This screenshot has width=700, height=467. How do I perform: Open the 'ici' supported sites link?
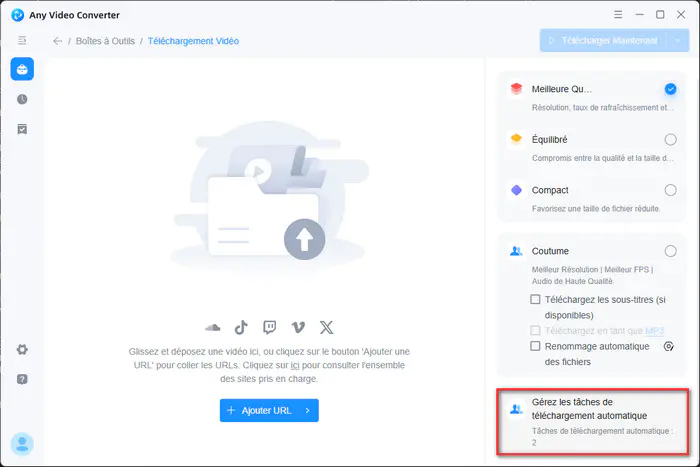pyautogui.click(x=295, y=365)
